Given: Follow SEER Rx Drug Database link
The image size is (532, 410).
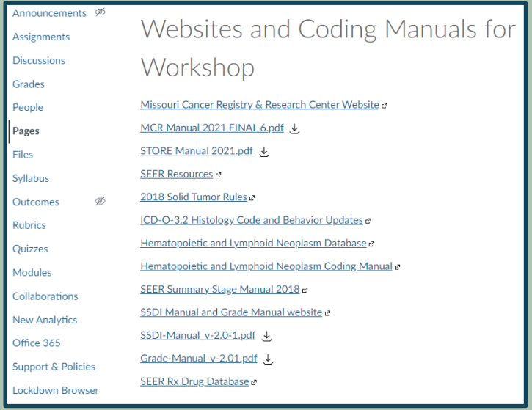Looking at the screenshot, I should 194,381.
